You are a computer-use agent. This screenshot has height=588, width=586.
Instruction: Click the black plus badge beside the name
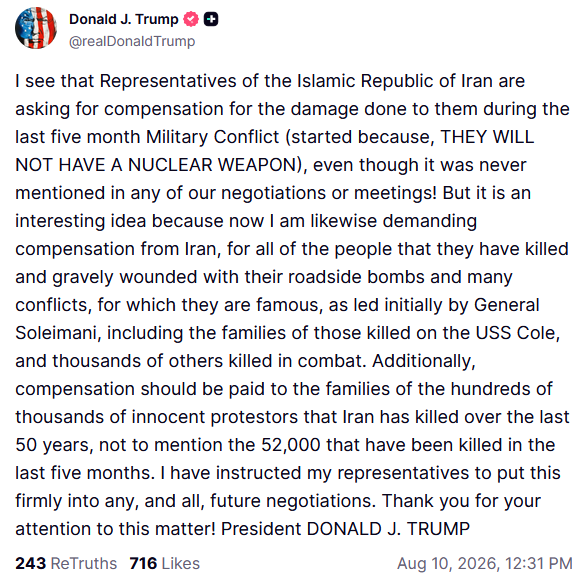211,20
